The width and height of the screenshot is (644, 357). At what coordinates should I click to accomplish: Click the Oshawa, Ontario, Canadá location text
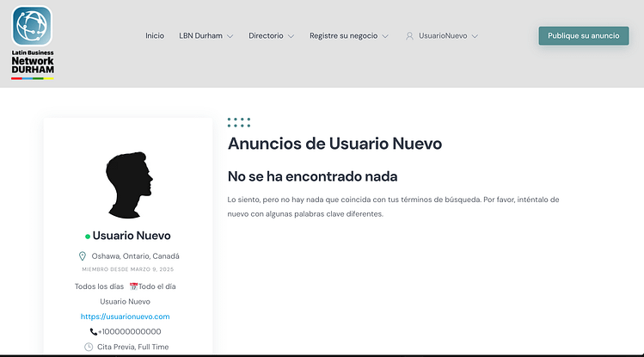pos(135,256)
